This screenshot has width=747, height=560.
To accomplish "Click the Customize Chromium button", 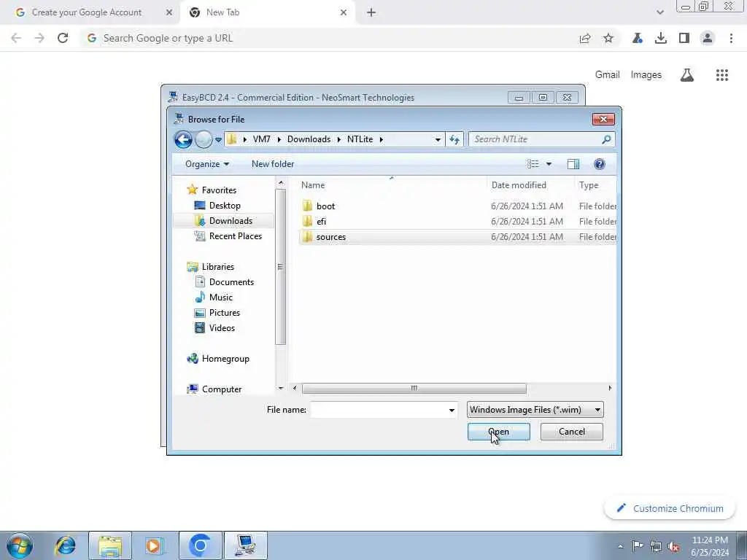I will pyautogui.click(x=670, y=508).
